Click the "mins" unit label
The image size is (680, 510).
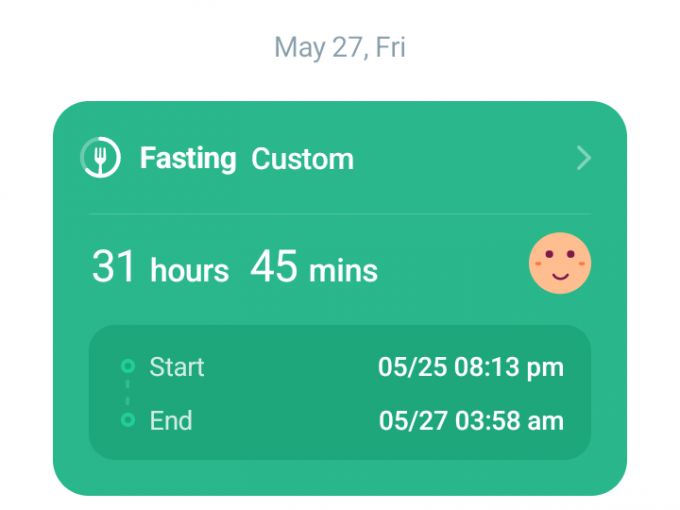point(343,270)
